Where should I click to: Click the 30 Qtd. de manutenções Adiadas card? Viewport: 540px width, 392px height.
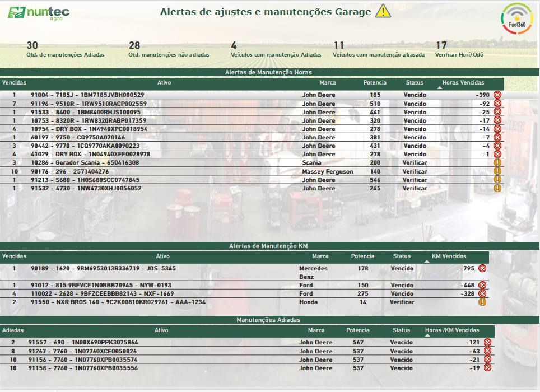pos(66,49)
